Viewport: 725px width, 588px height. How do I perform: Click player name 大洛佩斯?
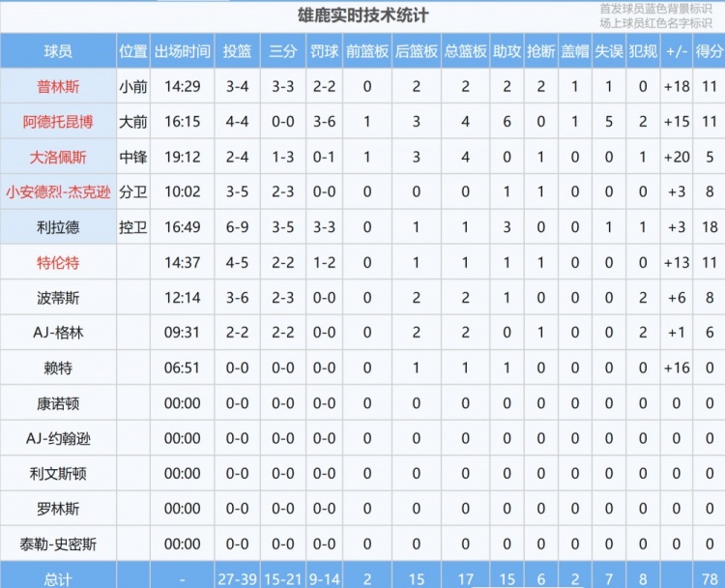(58, 157)
